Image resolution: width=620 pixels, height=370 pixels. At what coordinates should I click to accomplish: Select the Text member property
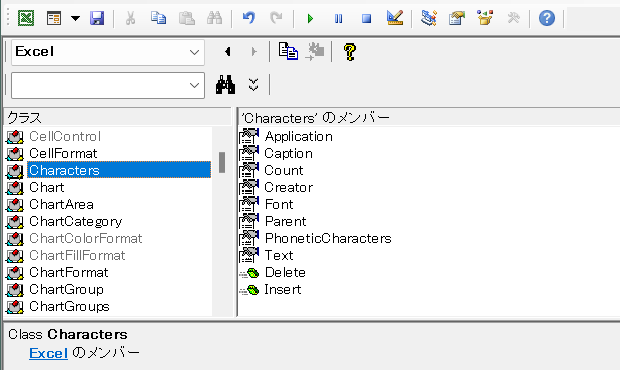[x=279, y=255]
